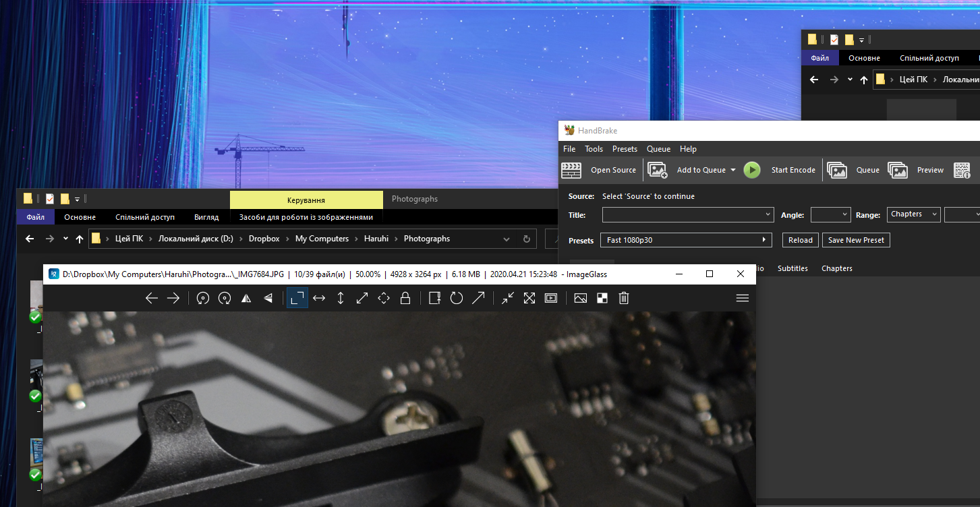980x507 pixels.
Task: Open the Angle dropdown in HandBrake
Action: (x=830, y=214)
